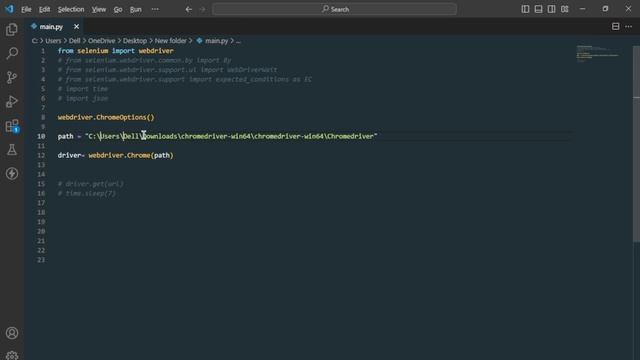Open the Search view in activity bar

coord(12,53)
